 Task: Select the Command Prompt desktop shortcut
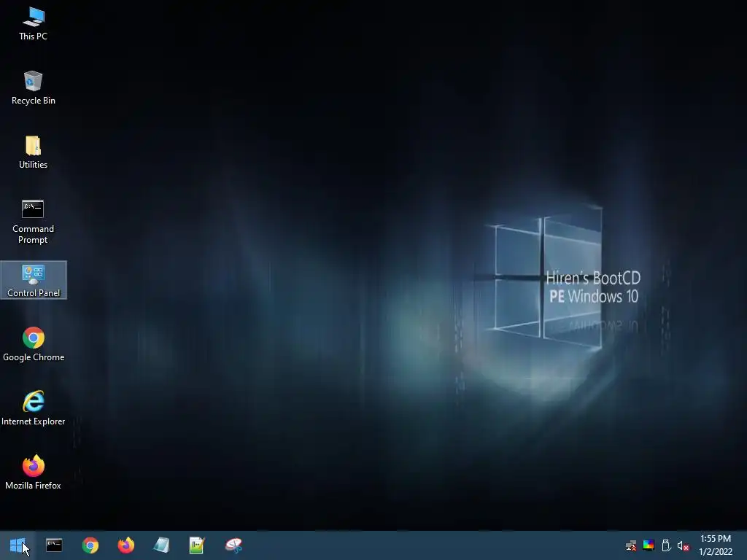pos(33,222)
